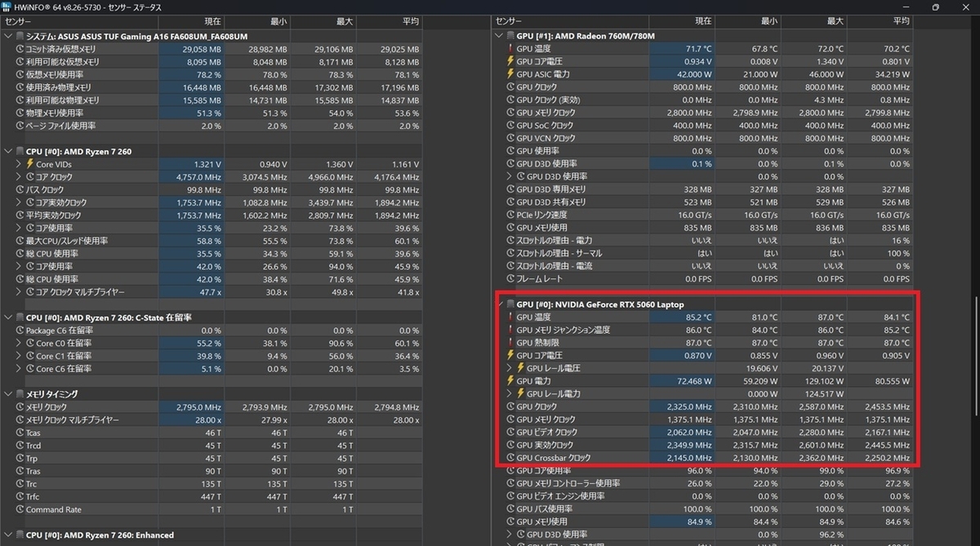Click the lightning icon beside GPU 電力
The width and height of the screenshot is (980, 546).
pos(510,381)
